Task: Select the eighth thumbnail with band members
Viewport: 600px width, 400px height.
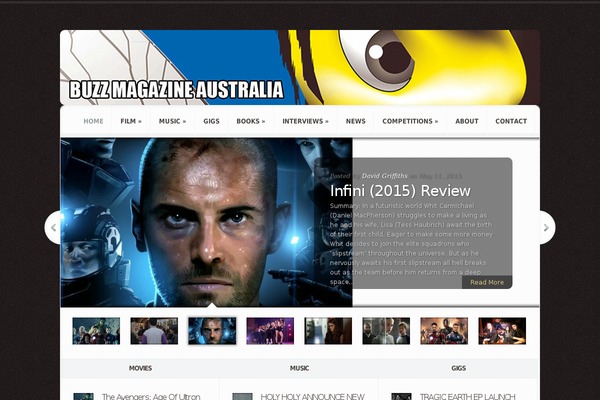Action: pos(502,331)
